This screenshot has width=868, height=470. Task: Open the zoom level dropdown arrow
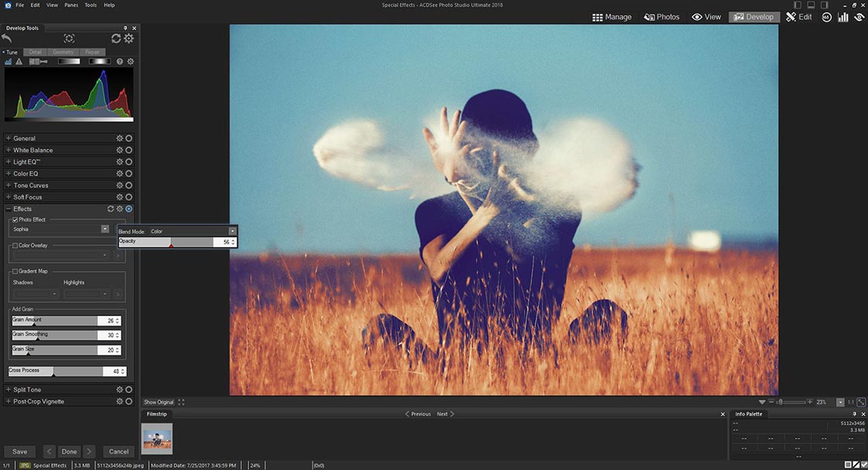(840, 402)
